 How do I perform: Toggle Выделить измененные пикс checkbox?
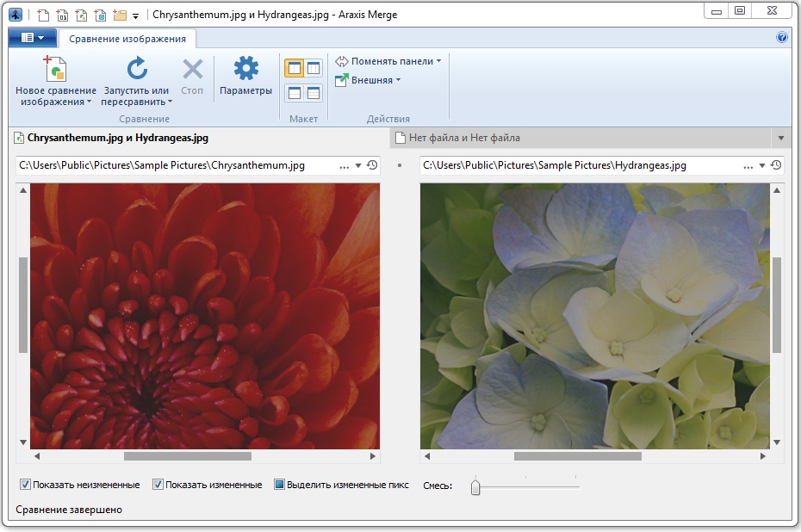pyautogui.click(x=279, y=485)
